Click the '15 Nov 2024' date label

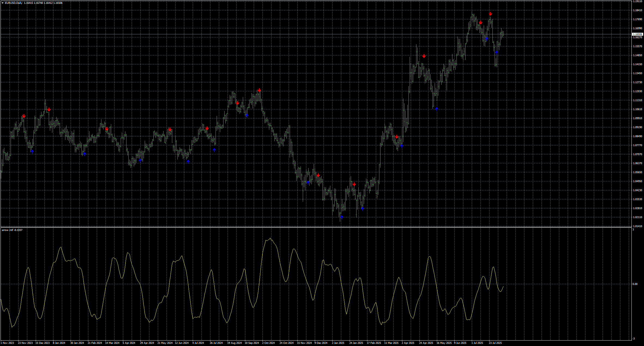pos(304,343)
